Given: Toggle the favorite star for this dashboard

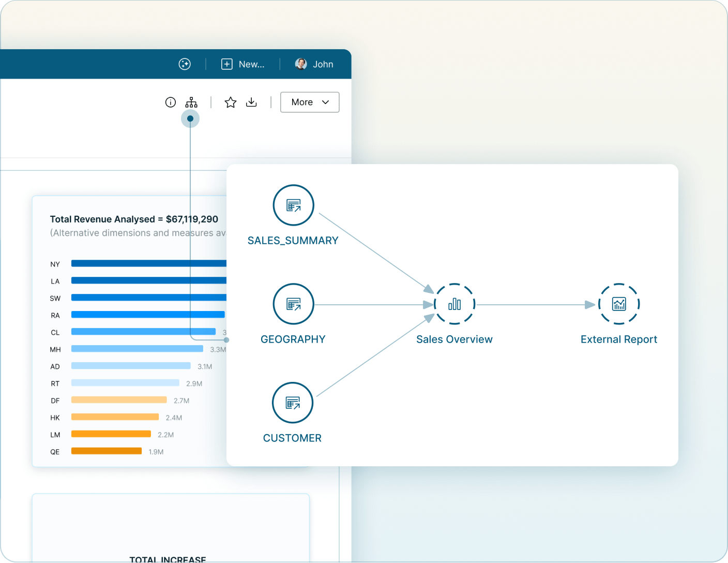Looking at the screenshot, I should tap(230, 102).
